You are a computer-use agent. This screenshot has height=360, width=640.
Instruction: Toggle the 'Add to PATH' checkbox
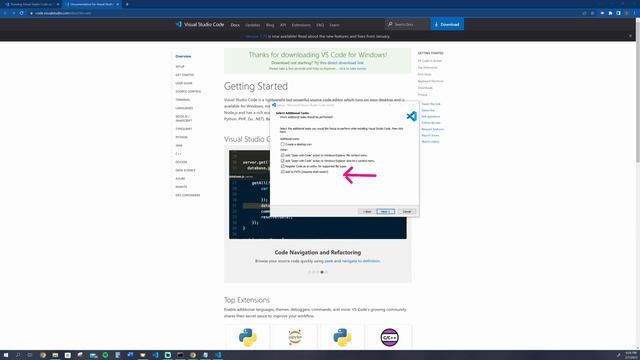click(x=282, y=172)
